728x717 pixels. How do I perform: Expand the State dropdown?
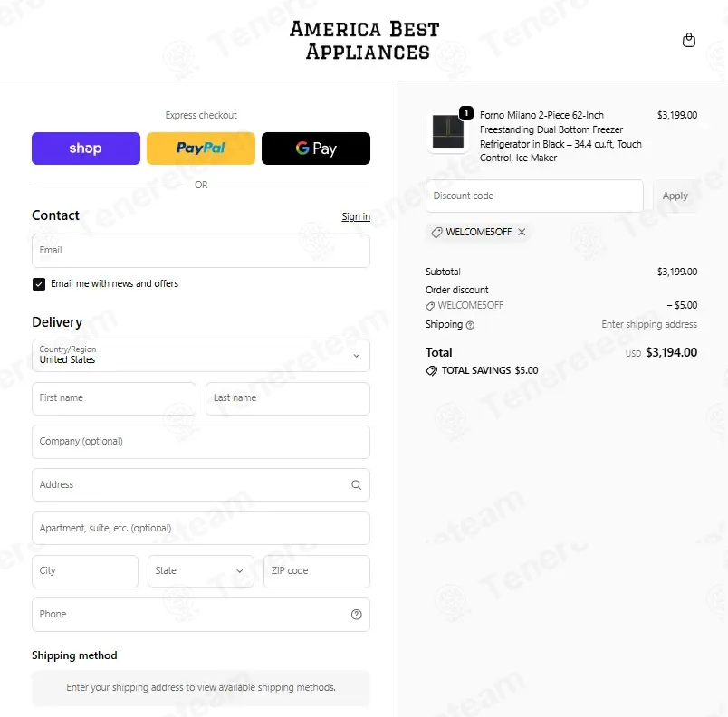[x=201, y=571]
